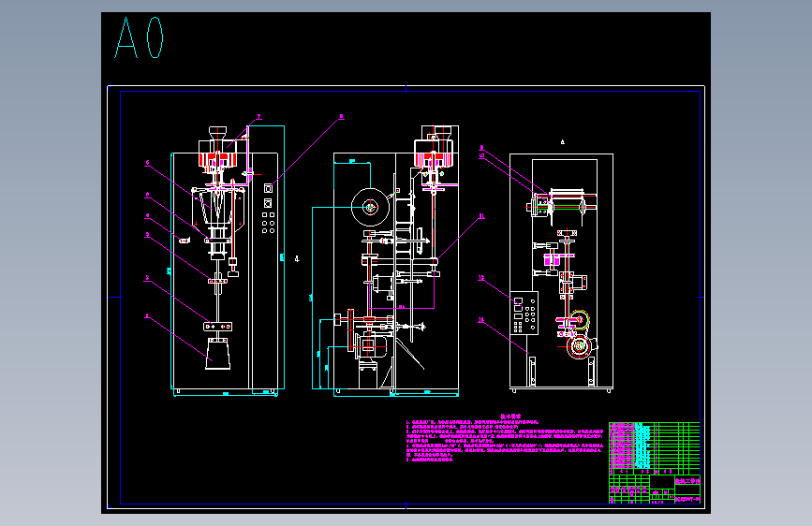Select the forming funnel in left view
This screenshot has width=812, height=526.
coord(218,206)
